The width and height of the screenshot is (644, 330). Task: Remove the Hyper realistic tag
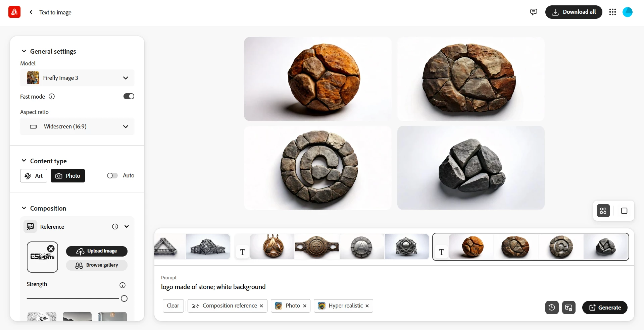(367, 306)
